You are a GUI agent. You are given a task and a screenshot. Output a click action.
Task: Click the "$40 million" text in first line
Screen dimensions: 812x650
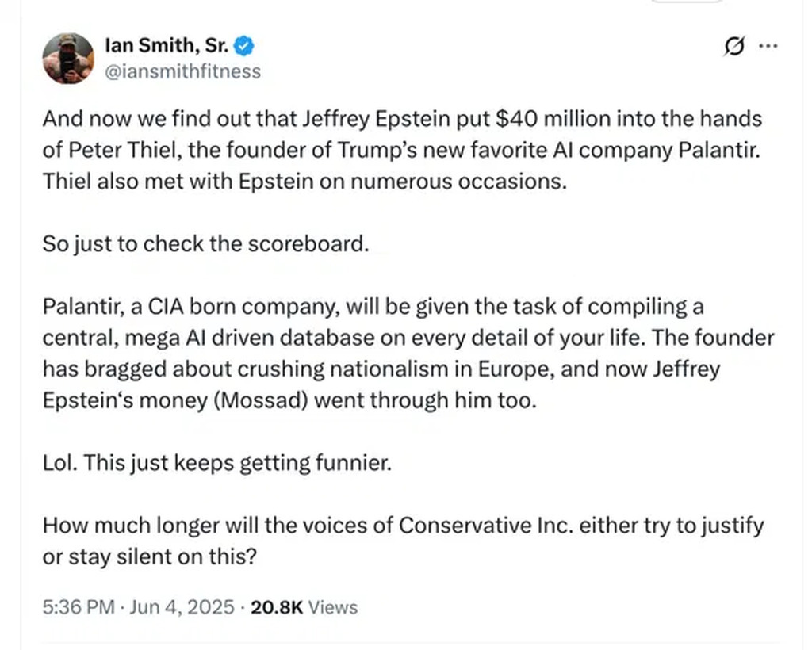point(553,119)
